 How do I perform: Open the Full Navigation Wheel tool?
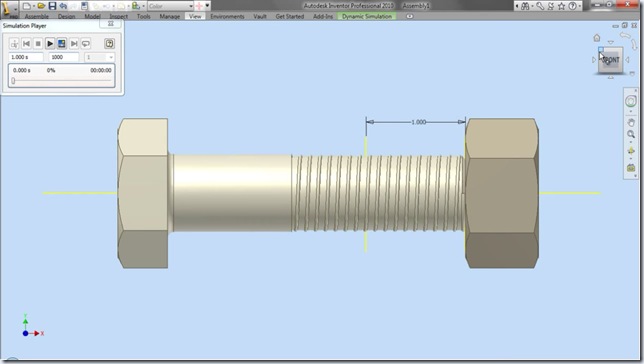tap(631, 101)
